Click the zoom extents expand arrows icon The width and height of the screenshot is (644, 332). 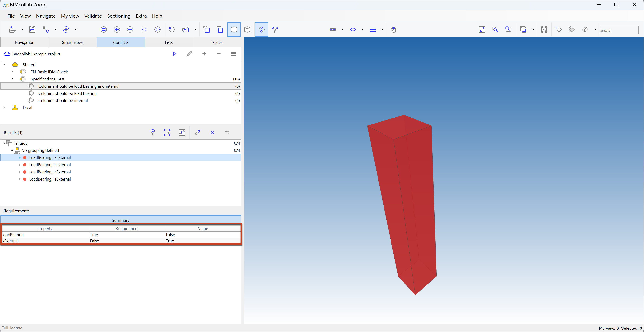point(482,29)
